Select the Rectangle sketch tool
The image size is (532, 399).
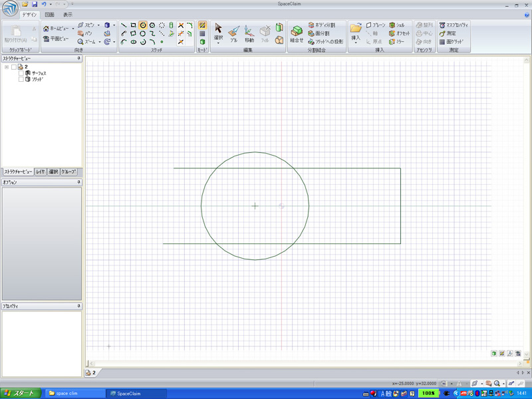[134, 25]
